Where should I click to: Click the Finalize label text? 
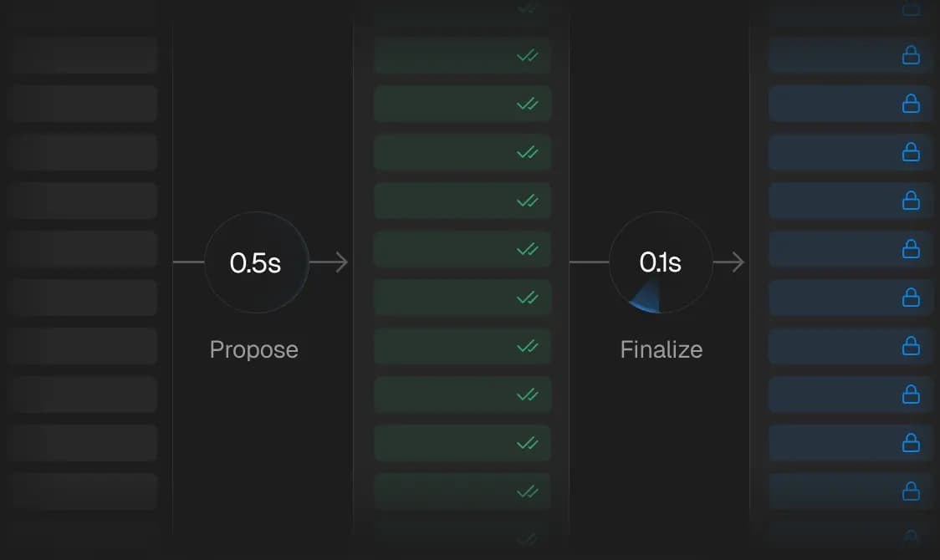[x=661, y=349]
